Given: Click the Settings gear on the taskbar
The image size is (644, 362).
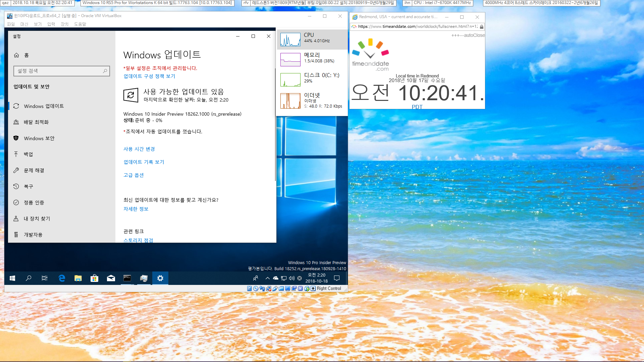Looking at the screenshot, I should [160, 278].
